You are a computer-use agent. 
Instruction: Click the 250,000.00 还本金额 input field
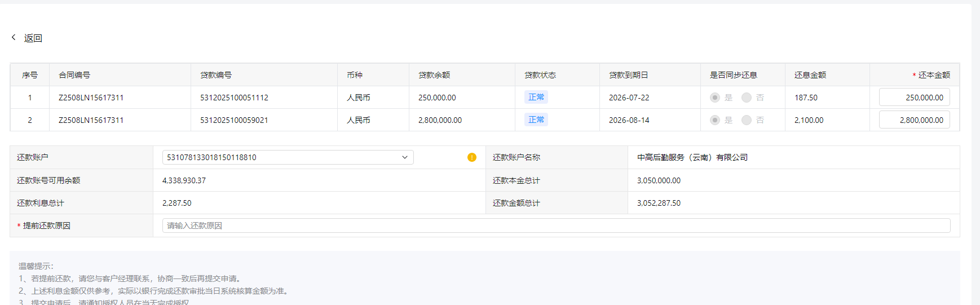(x=914, y=98)
